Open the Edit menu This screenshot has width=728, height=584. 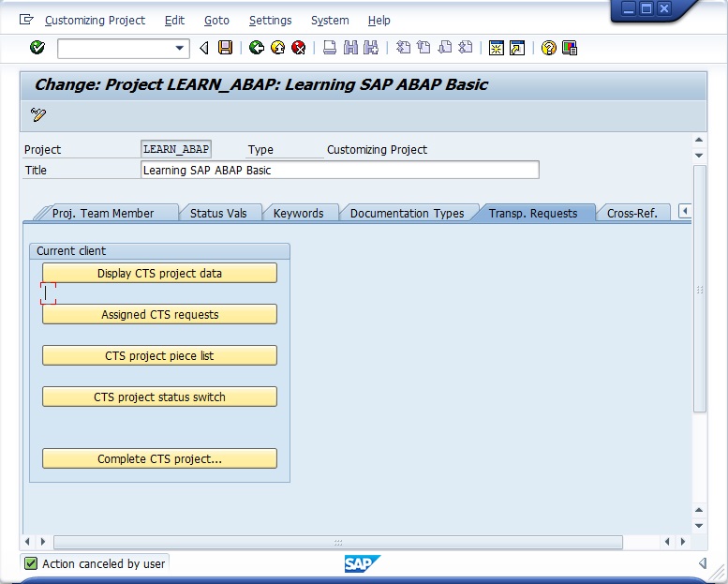coord(174,21)
